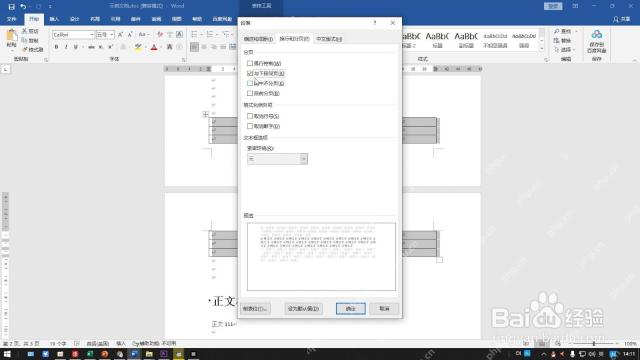This screenshot has width=640, height=360.
Task: Click the Undo arrow icon
Action: tap(23, 7)
